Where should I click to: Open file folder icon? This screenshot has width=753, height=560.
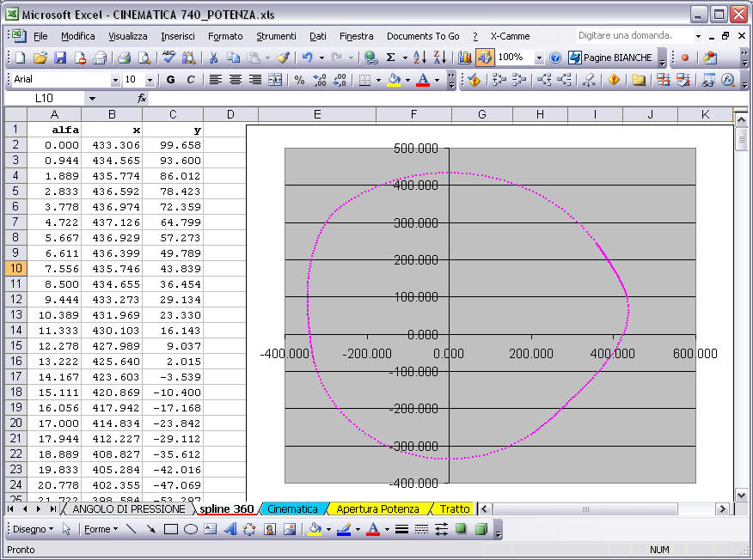pyautogui.click(x=40, y=58)
